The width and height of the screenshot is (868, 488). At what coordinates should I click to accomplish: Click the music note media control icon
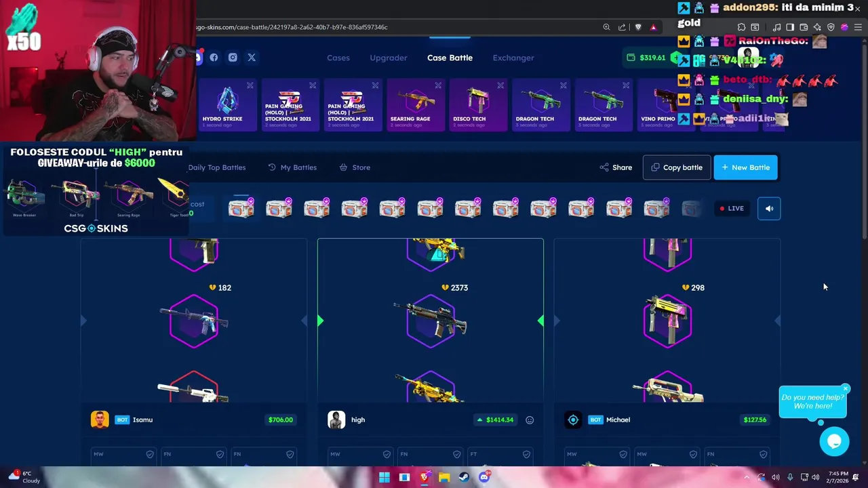click(x=777, y=27)
